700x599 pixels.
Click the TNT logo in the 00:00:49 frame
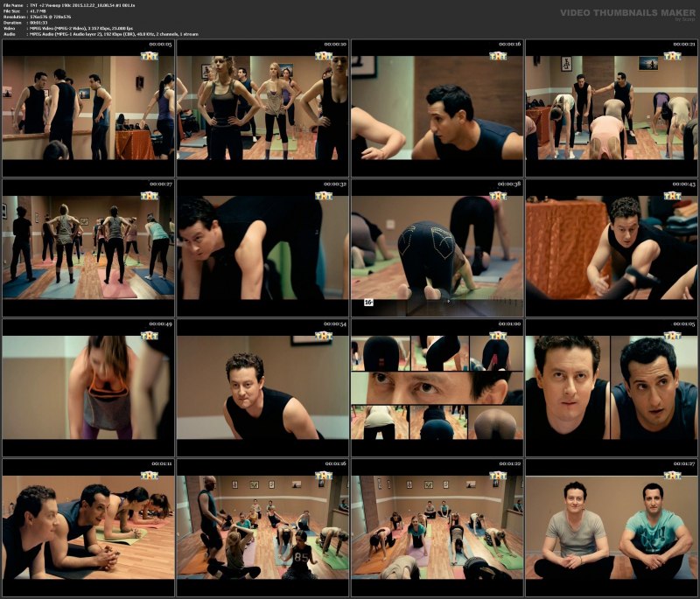(x=150, y=336)
